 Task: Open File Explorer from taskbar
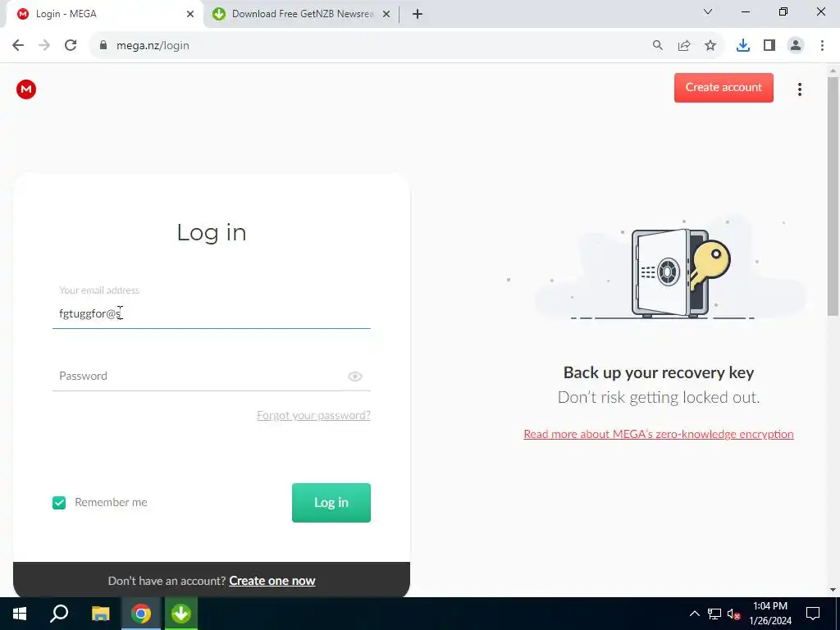pos(100,614)
